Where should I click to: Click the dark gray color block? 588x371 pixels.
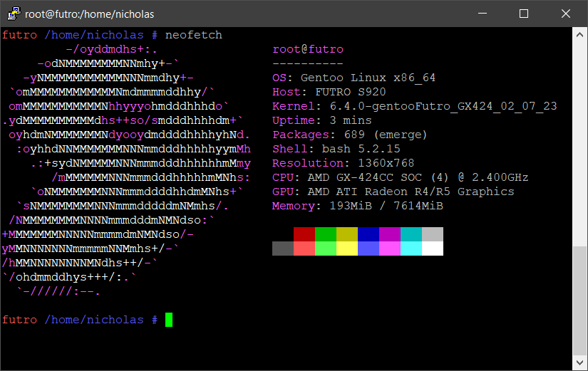(x=283, y=249)
